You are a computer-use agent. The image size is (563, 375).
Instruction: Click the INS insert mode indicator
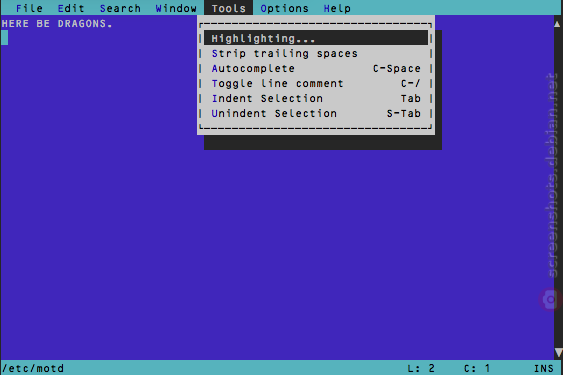544,369
